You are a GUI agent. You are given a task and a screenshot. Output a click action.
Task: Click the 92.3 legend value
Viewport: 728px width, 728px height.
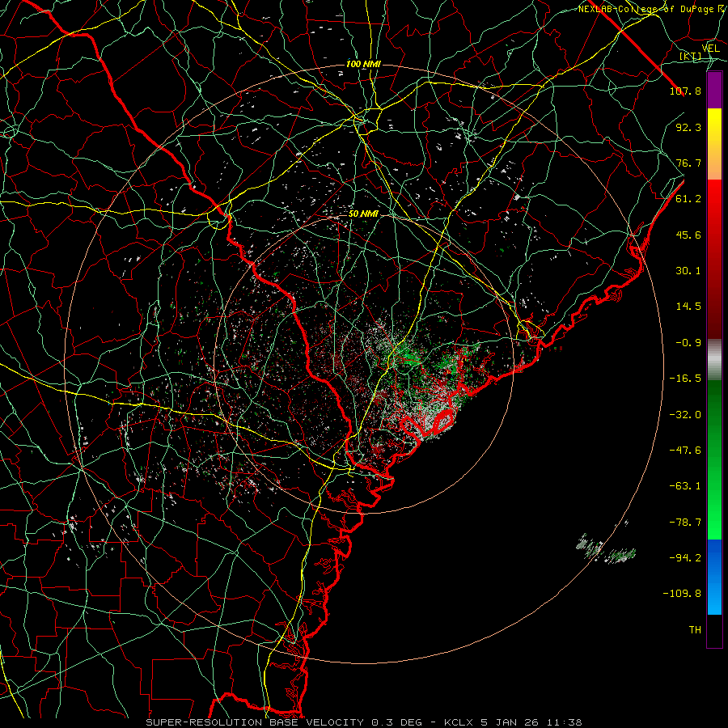[688, 127]
